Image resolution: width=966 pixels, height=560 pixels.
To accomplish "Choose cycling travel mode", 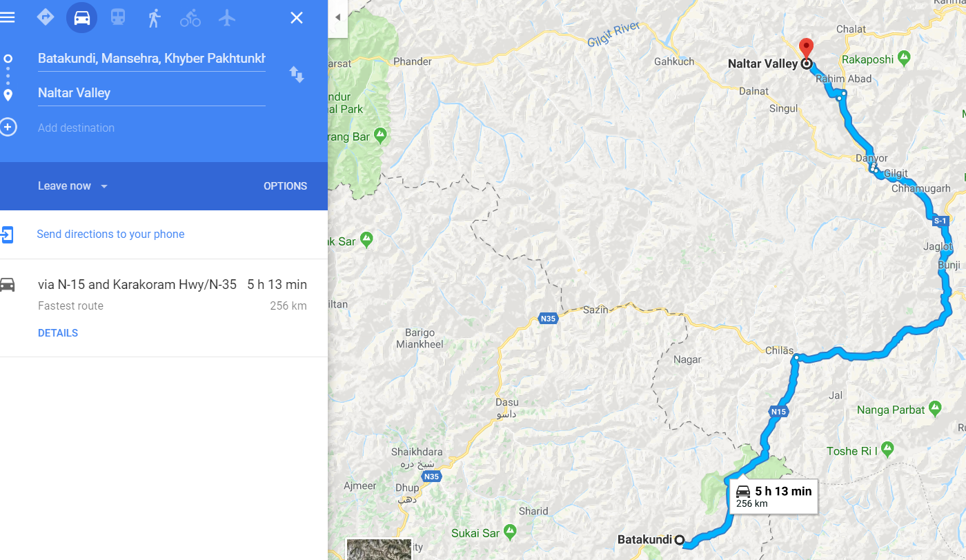I will [190, 18].
